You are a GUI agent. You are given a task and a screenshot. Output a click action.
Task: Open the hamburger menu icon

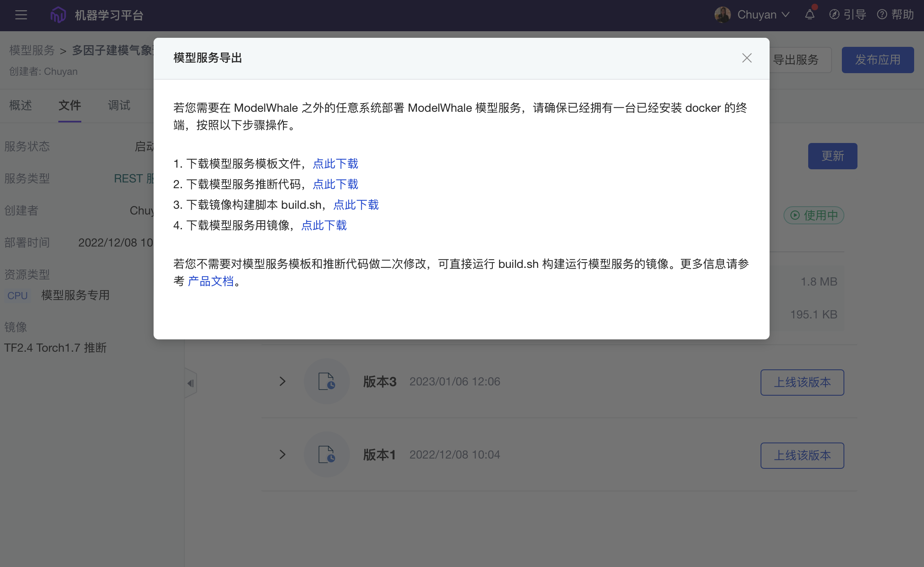pos(21,15)
